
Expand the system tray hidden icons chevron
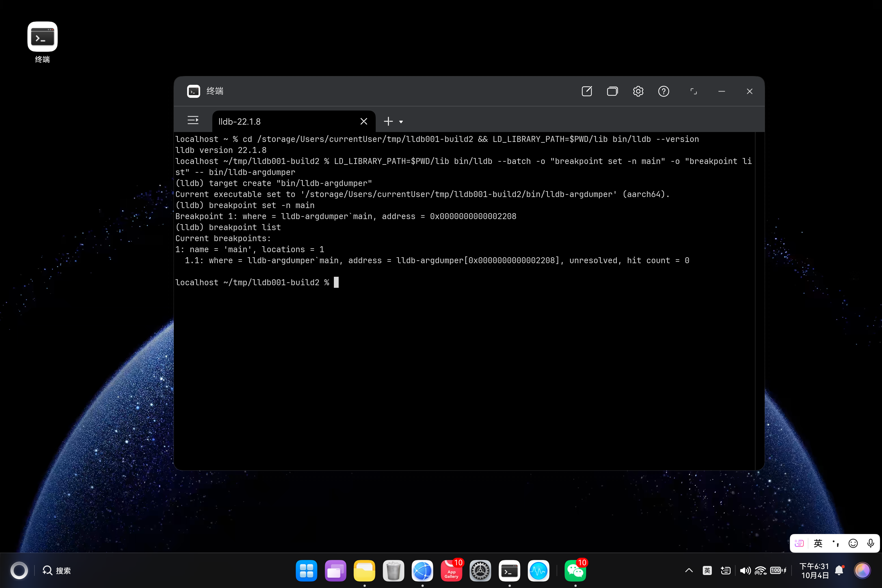(689, 570)
